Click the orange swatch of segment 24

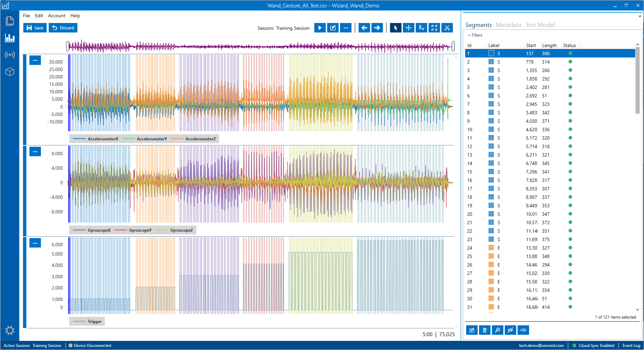(491, 248)
